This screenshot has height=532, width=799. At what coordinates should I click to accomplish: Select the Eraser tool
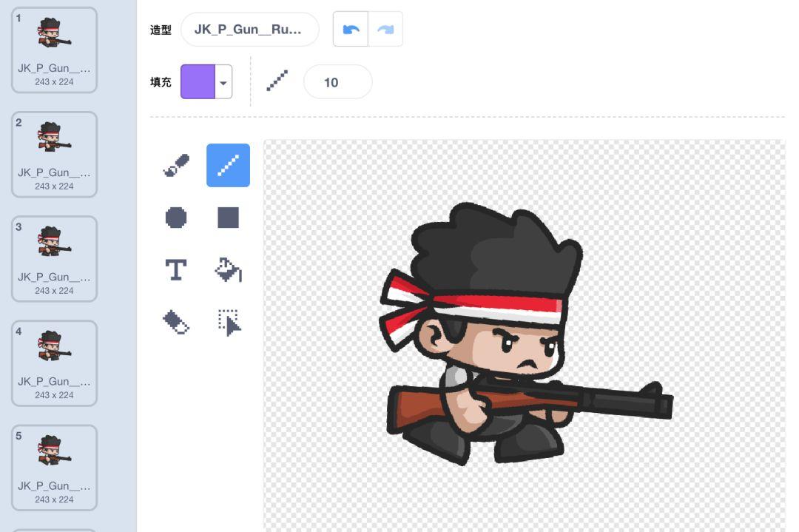coord(176,322)
